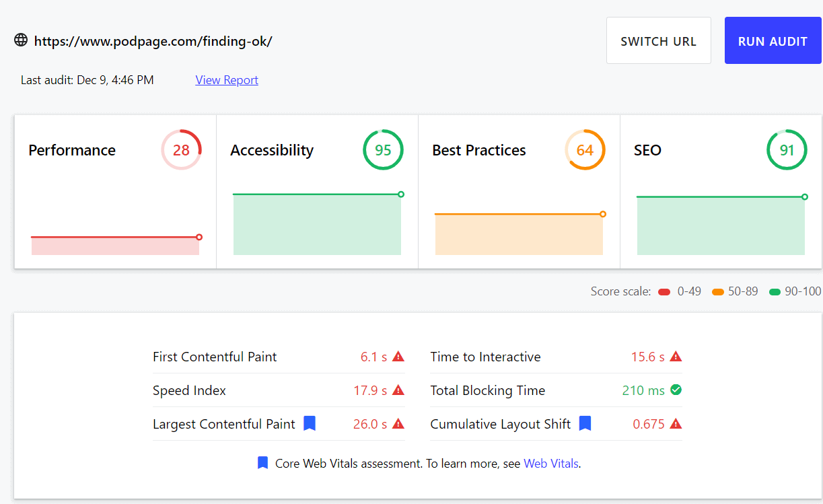
Task: Click the orange 50-89 score scale marker
Action: pos(718,292)
